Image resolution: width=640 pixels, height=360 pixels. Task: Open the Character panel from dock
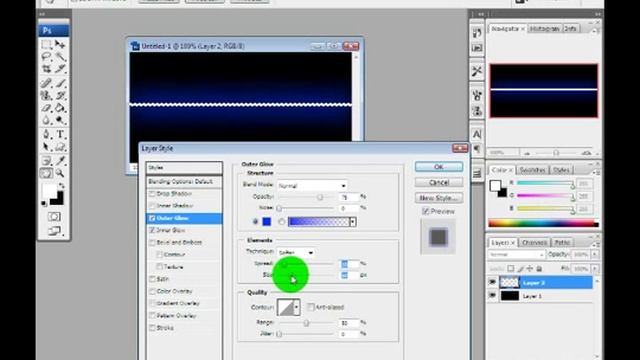477,134
